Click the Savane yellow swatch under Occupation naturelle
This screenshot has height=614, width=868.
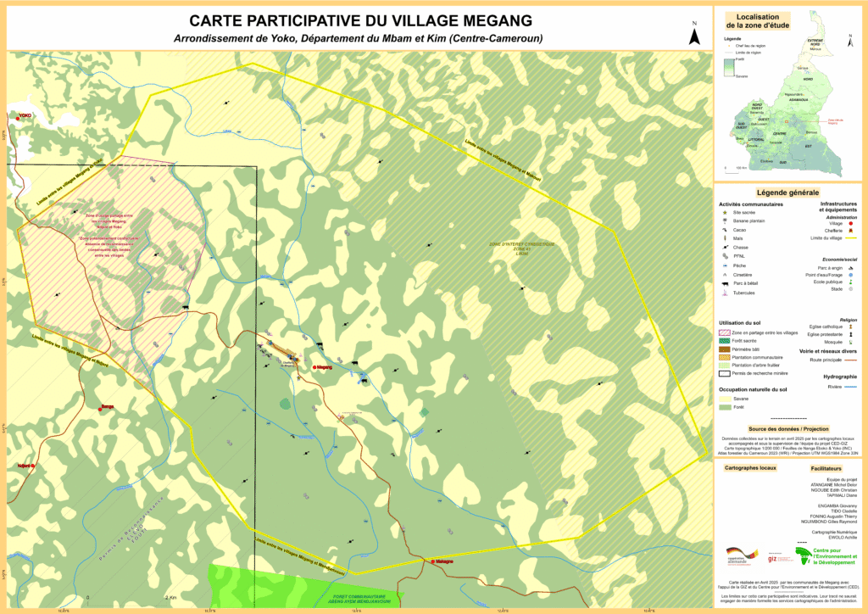coord(724,399)
